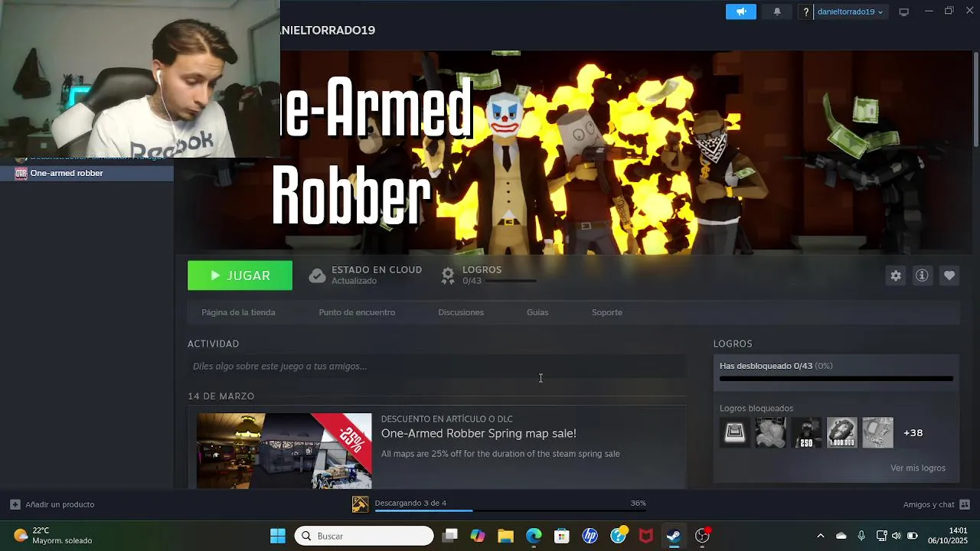Expand the hidden system tray icons chevron
This screenshot has width=980, height=551.
coord(821,536)
